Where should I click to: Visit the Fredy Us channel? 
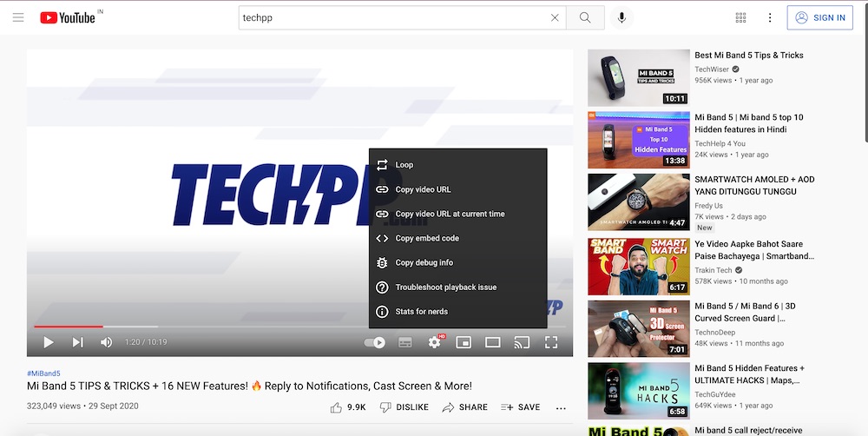click(x=709, y=206)
